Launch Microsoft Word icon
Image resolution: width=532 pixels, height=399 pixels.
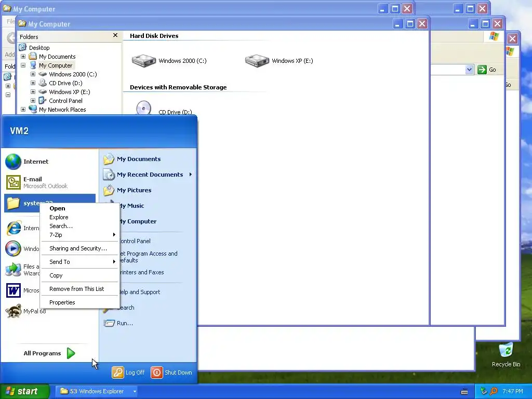[13, 290]
